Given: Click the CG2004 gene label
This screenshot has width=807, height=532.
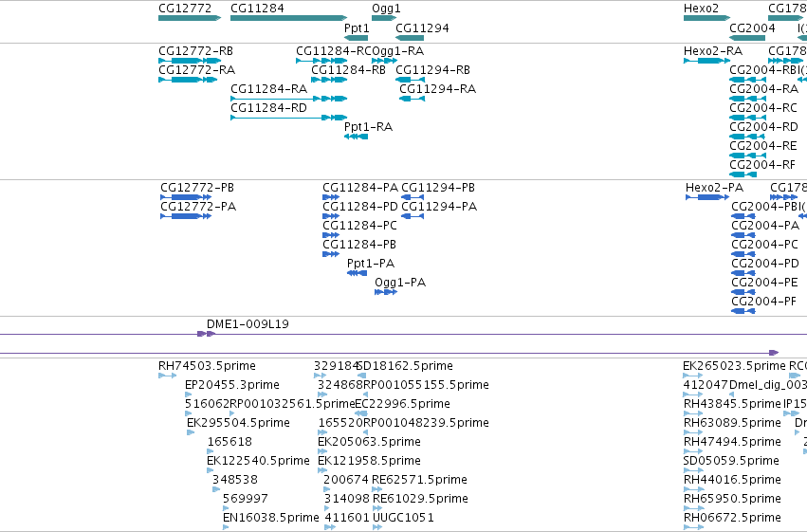Looking at the screenshot, I should pyautogui.click(x=752, y=28).
